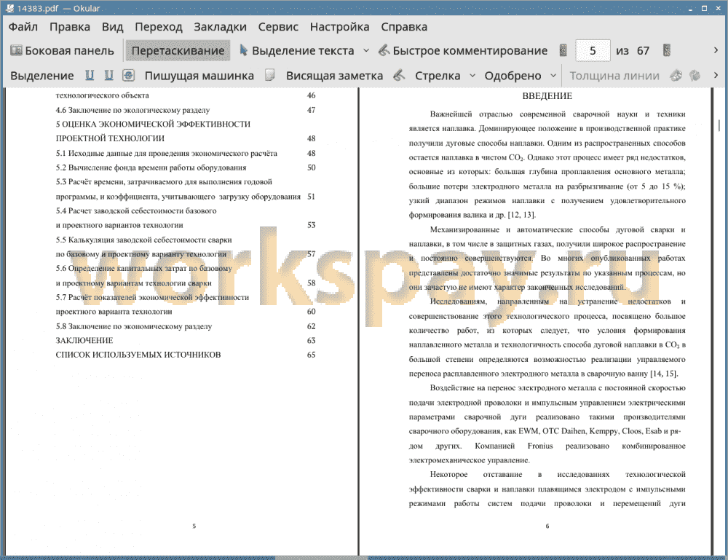Click the page footer number 6

point(547,526)
